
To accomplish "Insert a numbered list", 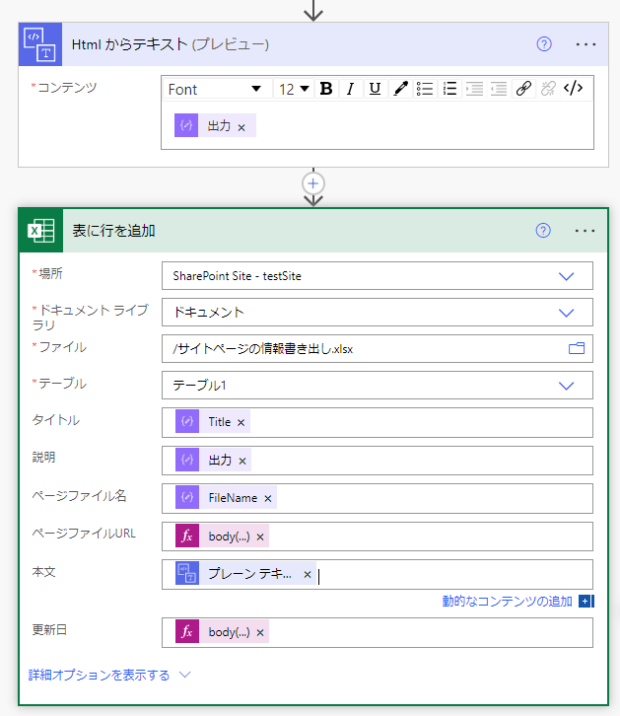I will point(450,89).
